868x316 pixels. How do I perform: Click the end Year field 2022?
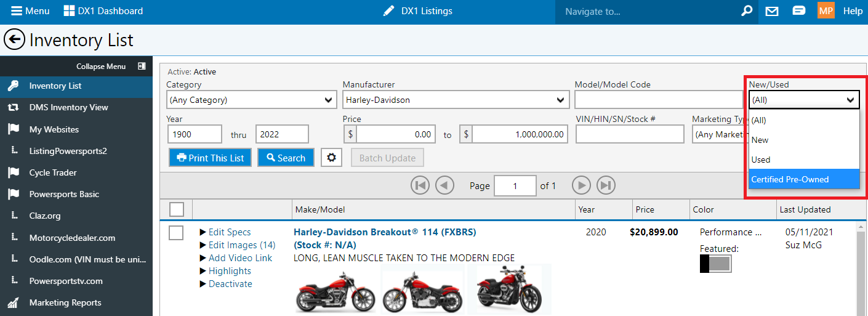click(x=282, y=134)
